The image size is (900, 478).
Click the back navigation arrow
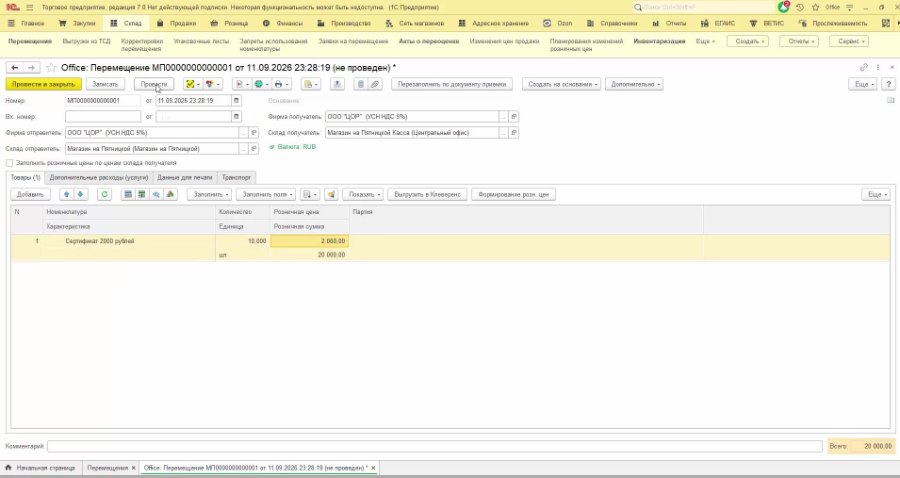14,68
